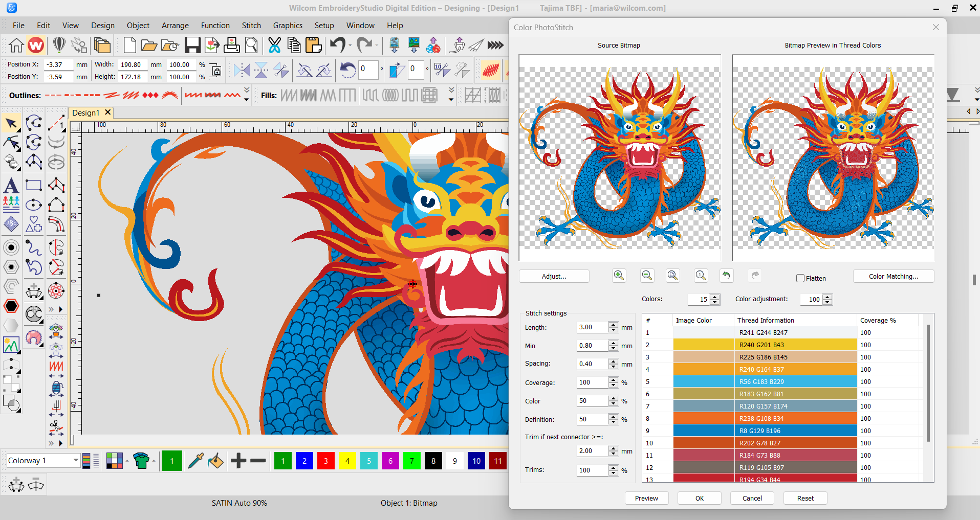Click the Scissors trim icon in the left toolbar
This screenshot has height=520, width=980.
tap(55, 425)
